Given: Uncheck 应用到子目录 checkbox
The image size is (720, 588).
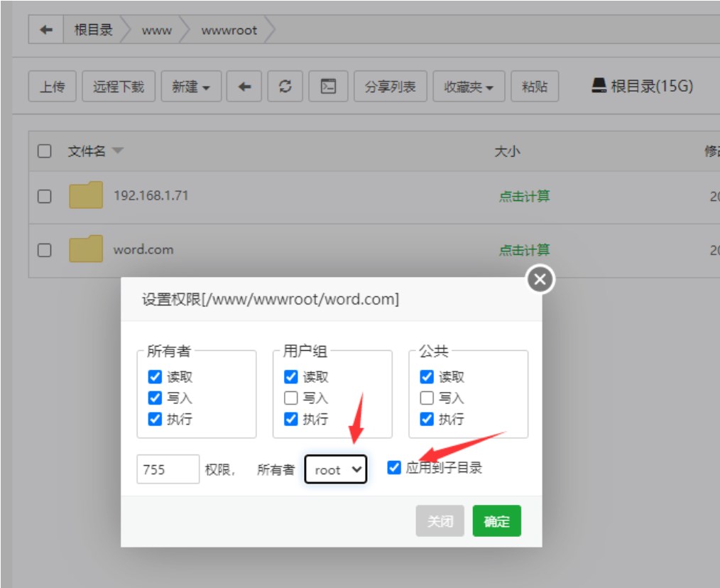Looking at the screenshot, I should point(394,467).
